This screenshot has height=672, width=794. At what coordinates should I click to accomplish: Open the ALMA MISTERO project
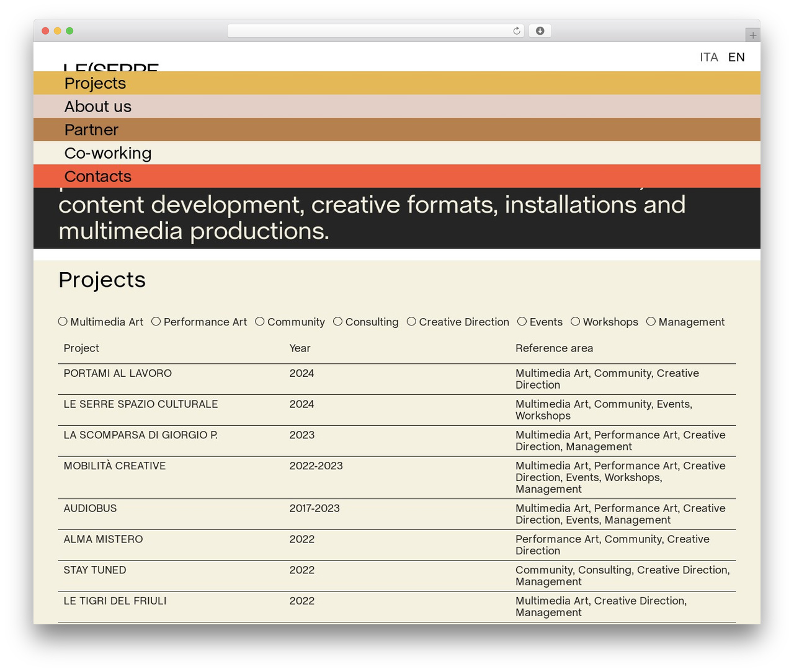(x=103, y=539)
